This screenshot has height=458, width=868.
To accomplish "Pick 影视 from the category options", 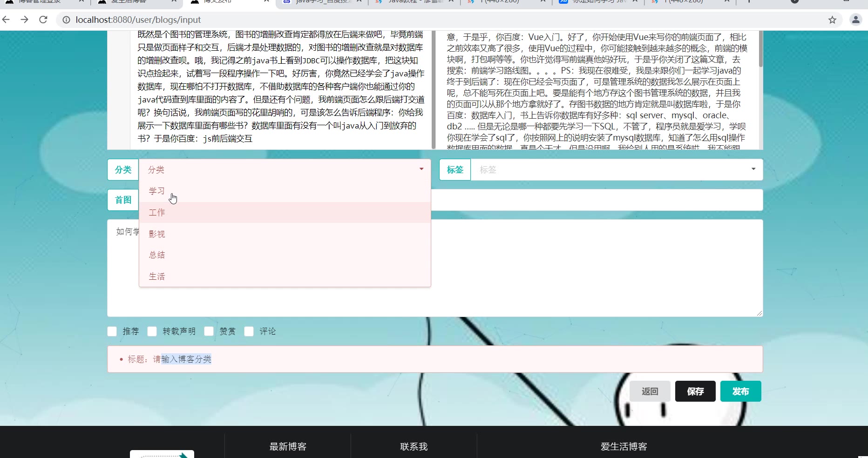I will coord(285,234).
